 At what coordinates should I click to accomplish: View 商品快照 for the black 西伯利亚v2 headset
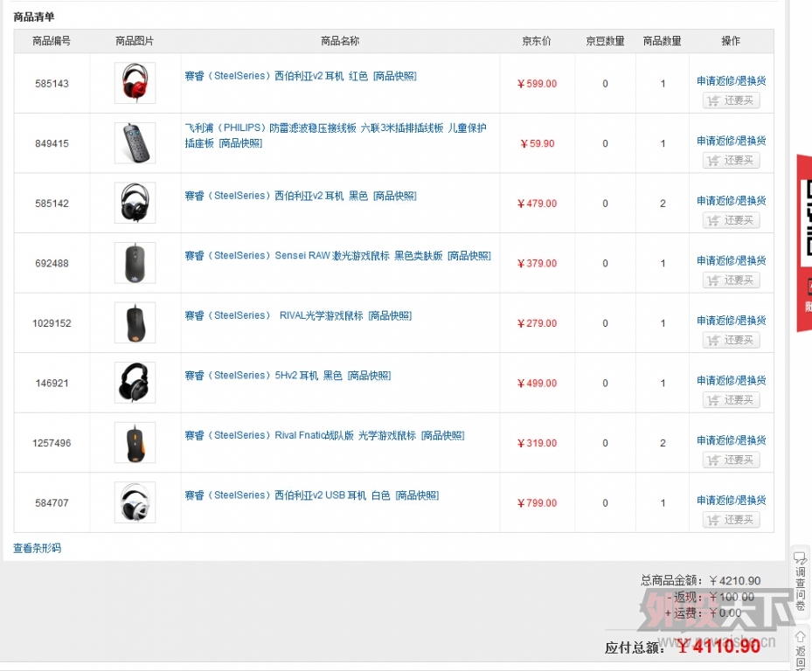click(394, 196)
